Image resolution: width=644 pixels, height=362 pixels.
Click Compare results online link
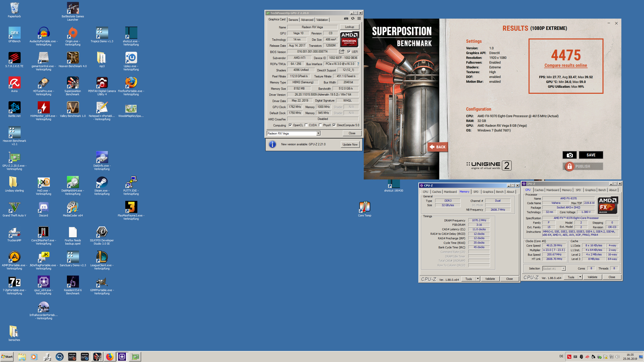tap(566, 65)
